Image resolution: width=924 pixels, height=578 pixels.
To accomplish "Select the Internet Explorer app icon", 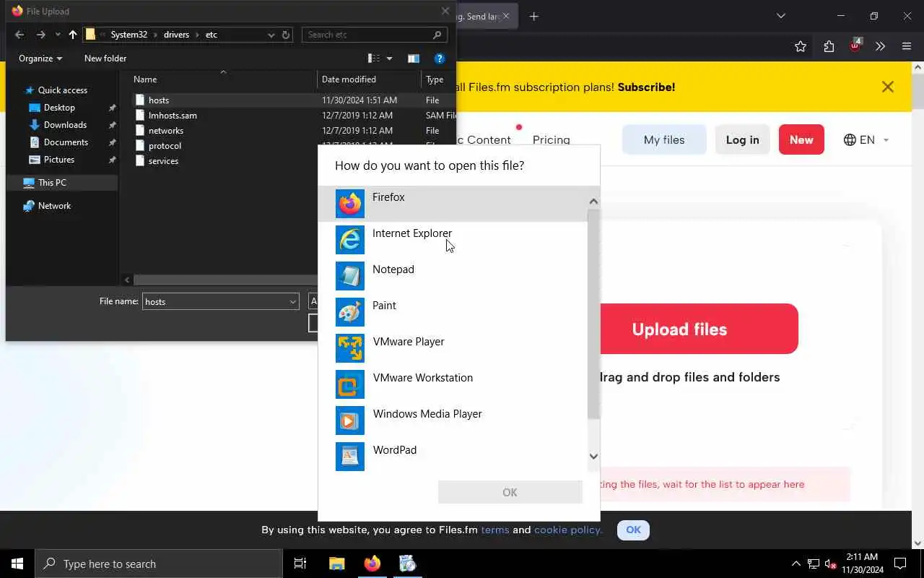I will click(x=350, y=240).
